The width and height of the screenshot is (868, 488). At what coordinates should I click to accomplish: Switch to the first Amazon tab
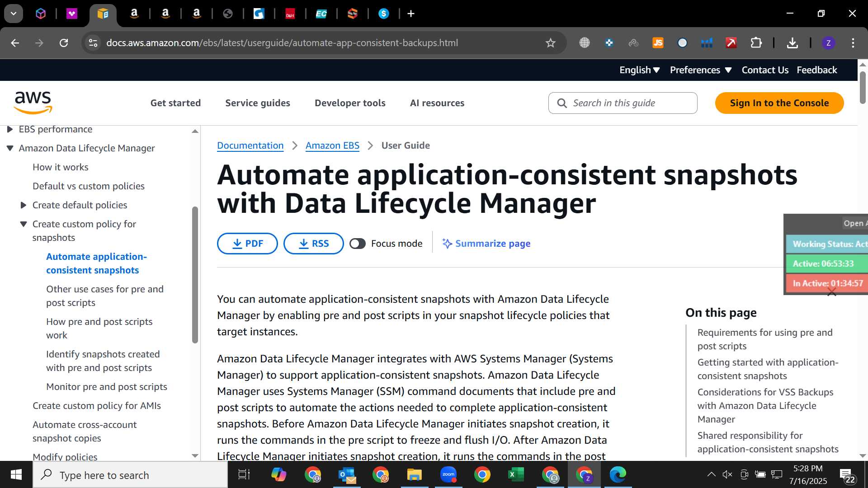(x=134, y=14)
